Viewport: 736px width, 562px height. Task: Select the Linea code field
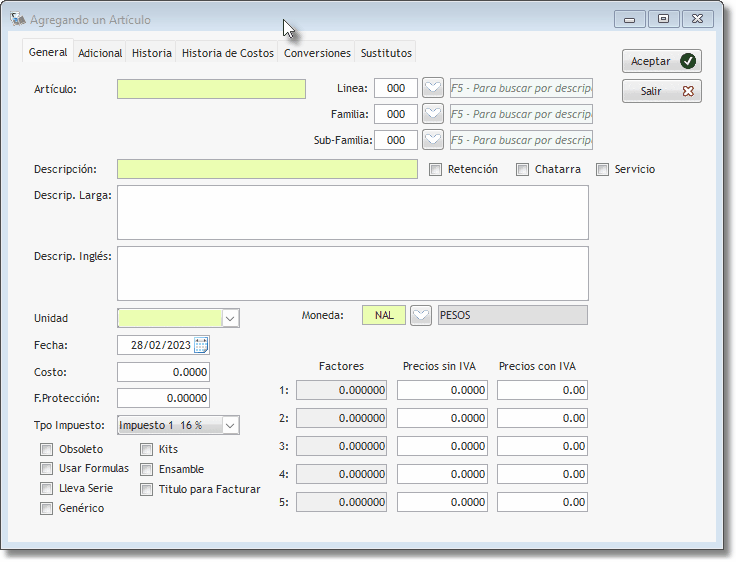click(396, 88)
